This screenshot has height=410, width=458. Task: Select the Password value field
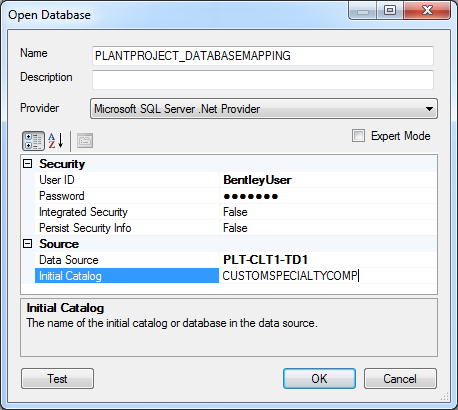tap(328, 196)
